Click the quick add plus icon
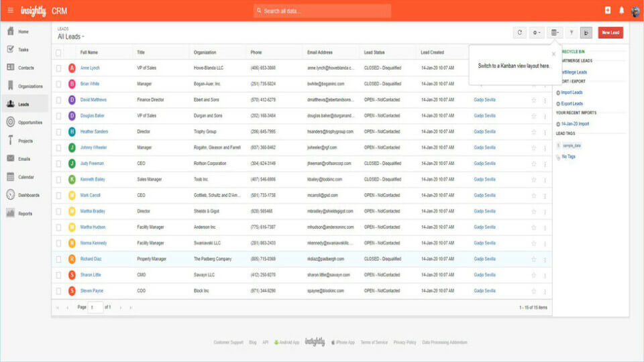The height and width of the screenshot is (362, 644). (x=608, y=10)
